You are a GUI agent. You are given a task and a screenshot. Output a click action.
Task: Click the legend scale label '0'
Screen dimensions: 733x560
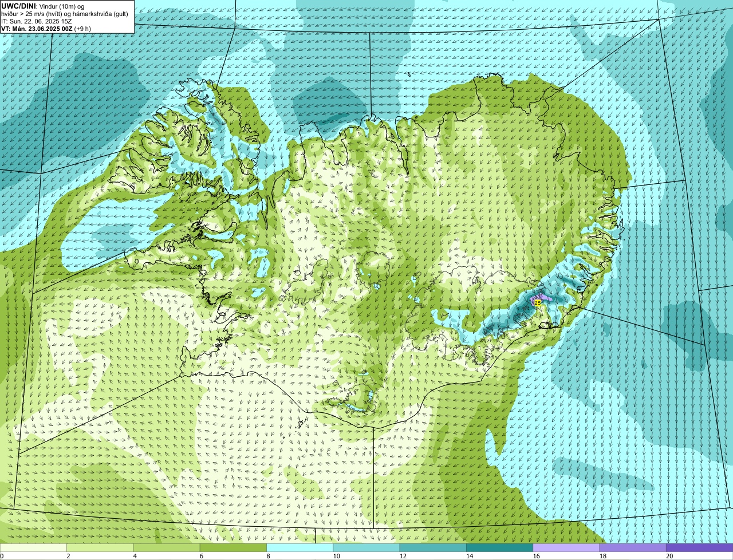(x=2, y=556)
